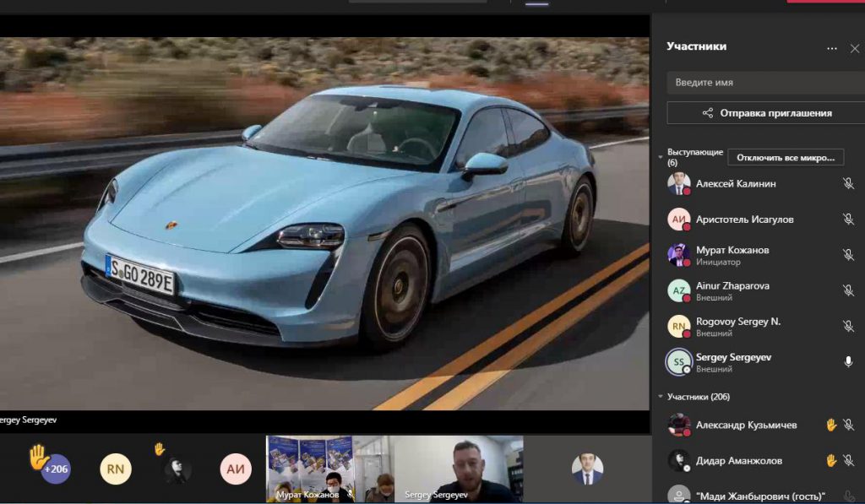865x504 pixels.
Task: Toggle the microphone for Александр Кузьмичев
Action: click(849, 425)
